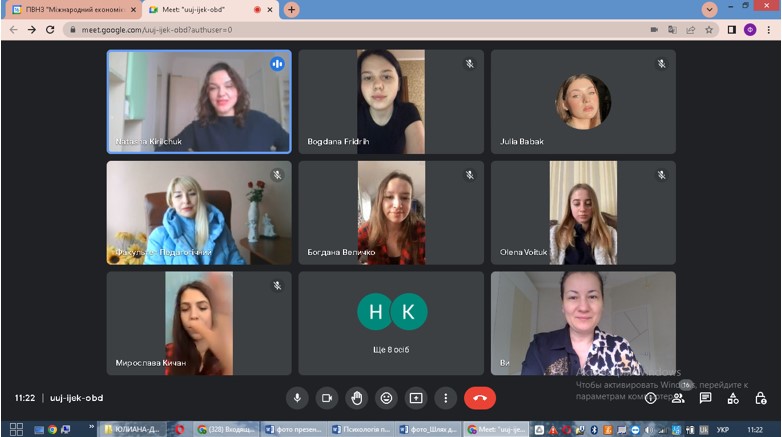
Task: Click the taskbar clock showing 11:22
Action: 755,430
